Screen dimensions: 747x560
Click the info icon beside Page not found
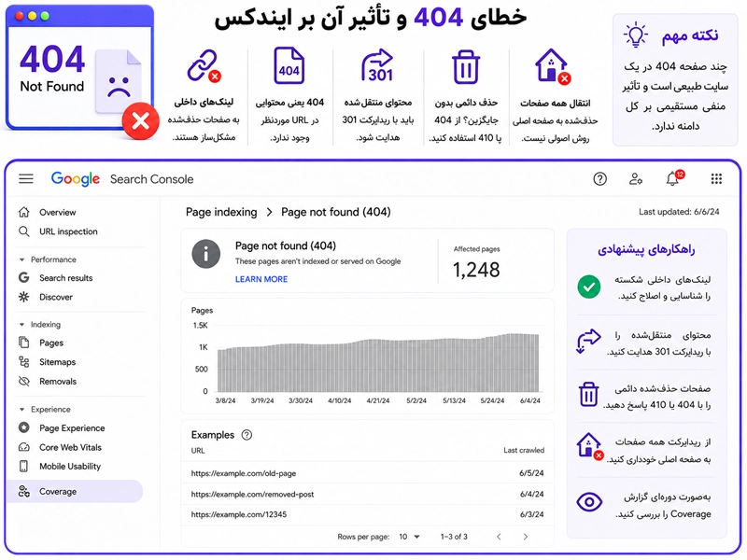pyautogui.click(x=205, y=254)
